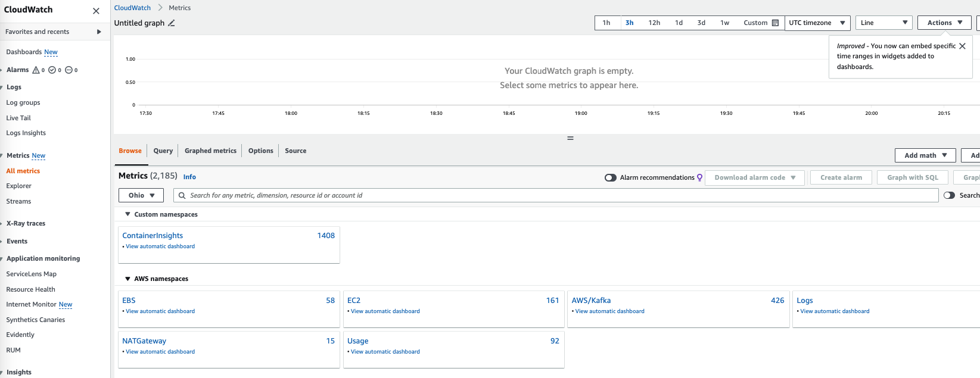Image resolution: width=980 pixels, height=378 pixels.
Task: Click CloudWatch in the breadcrumb
Action: click(132, 8)
